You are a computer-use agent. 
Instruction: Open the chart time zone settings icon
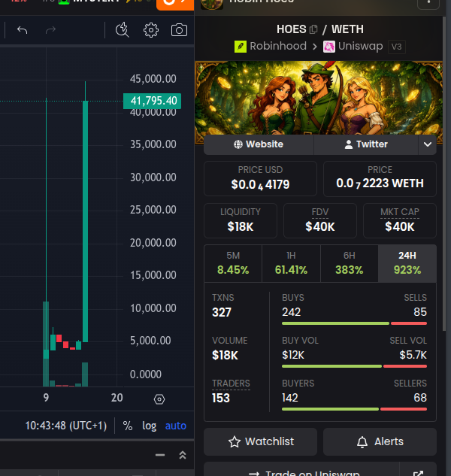click(159, 399)
